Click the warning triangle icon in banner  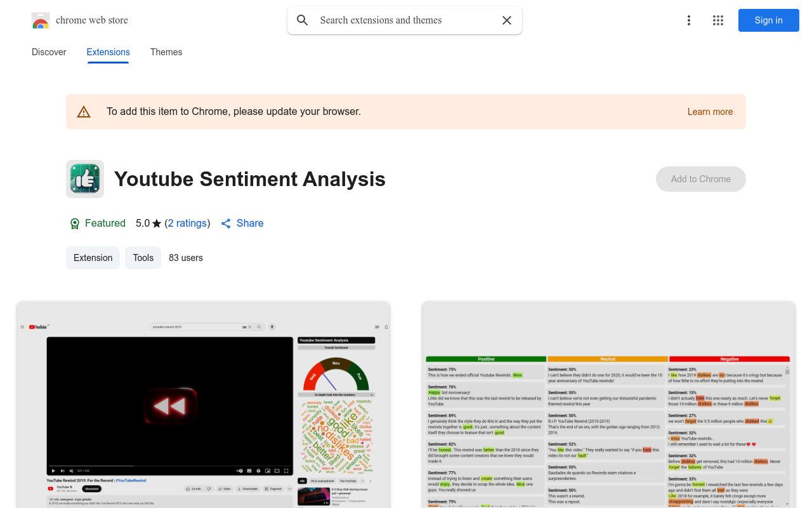click(84, 112)
